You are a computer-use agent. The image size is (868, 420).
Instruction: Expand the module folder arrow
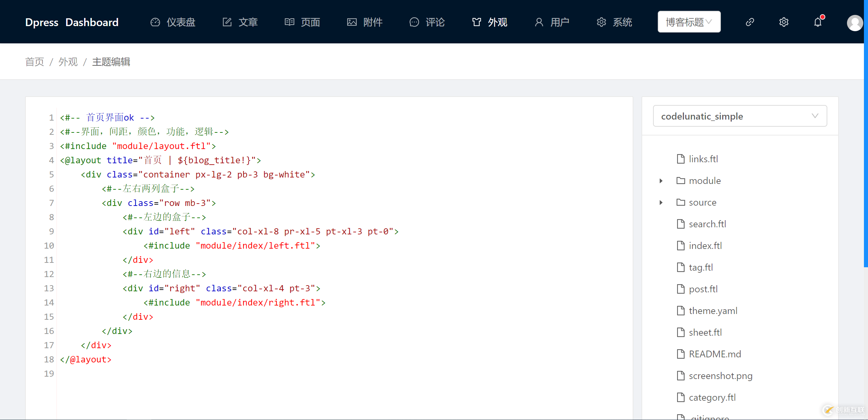click(x=661, y=181)
